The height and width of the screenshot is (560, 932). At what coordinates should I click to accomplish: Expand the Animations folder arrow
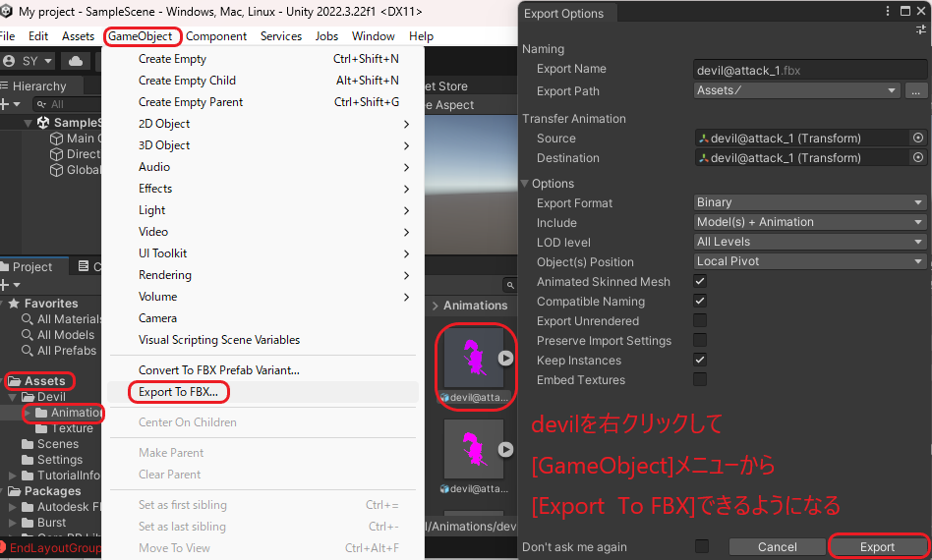(x=28, y=413)
